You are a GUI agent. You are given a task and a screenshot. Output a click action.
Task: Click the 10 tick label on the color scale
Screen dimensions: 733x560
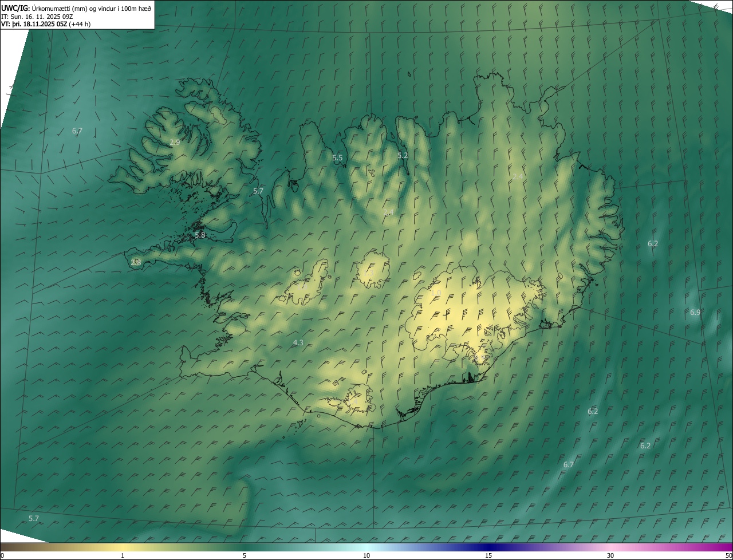pos(366,555)
